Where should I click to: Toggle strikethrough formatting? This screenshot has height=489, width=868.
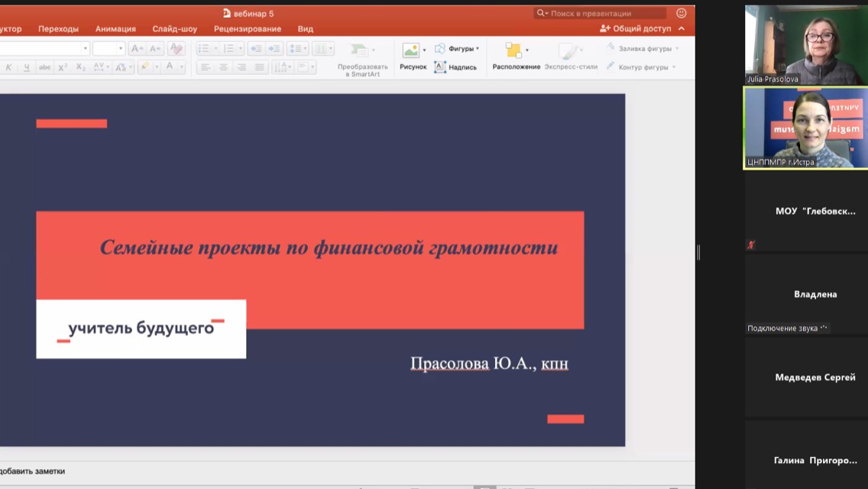point(45,66)
